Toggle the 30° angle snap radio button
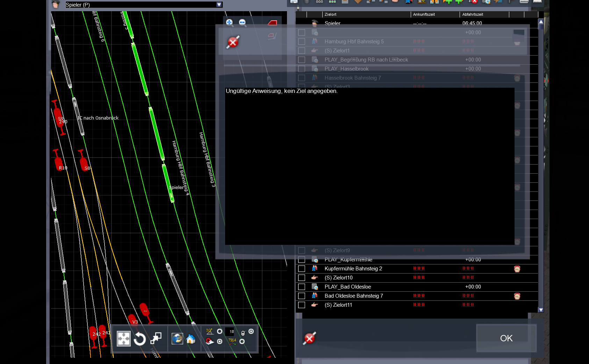The width and height of the screenshot is (589, 364). click(x=220, y=331)
